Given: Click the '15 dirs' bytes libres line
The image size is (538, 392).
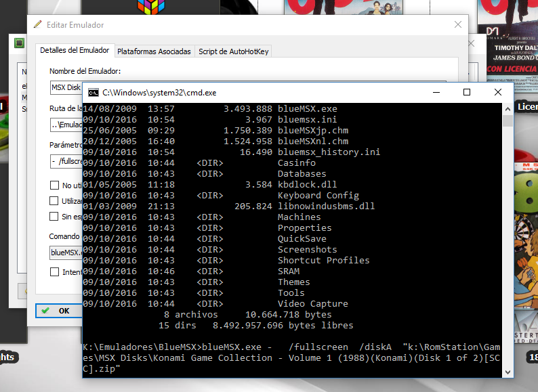Looking at the screenshot, I should tap(255, 326).
